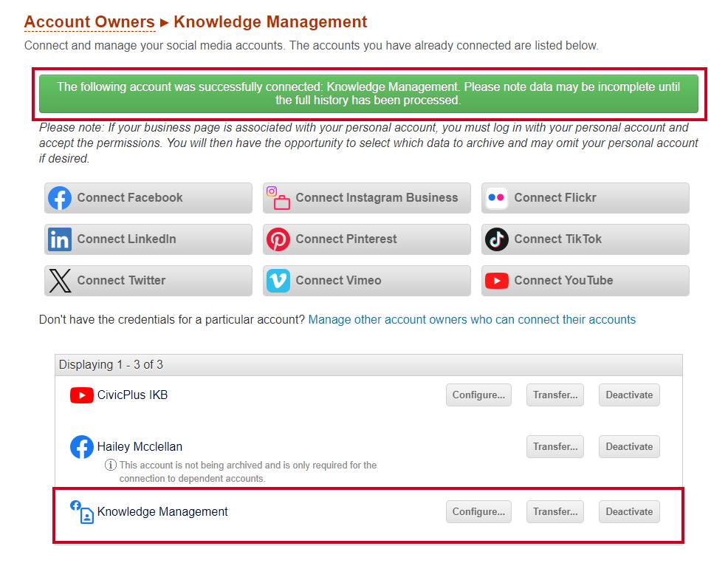Viewport: 728px width, 566px height.
Task: Click the italic Please note paragraph
Action: (x=368, y=143)
